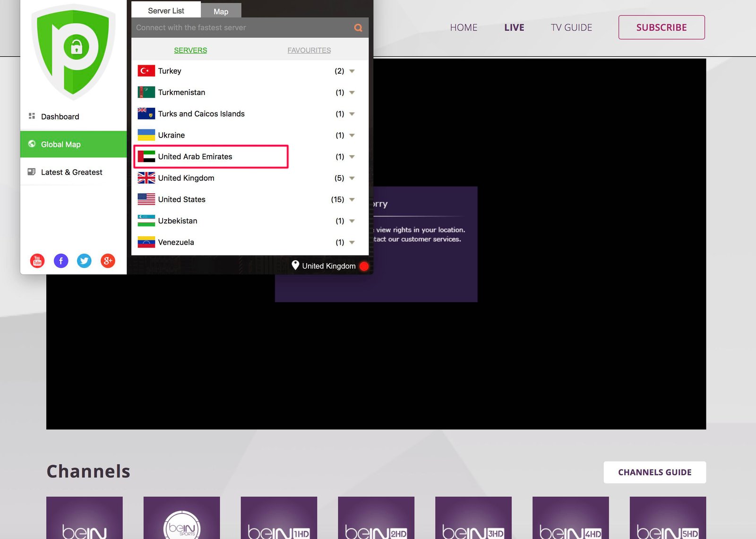Expand United Arab Emirates servers arrow
Viewport: 756px width, 539px height.
352,157
